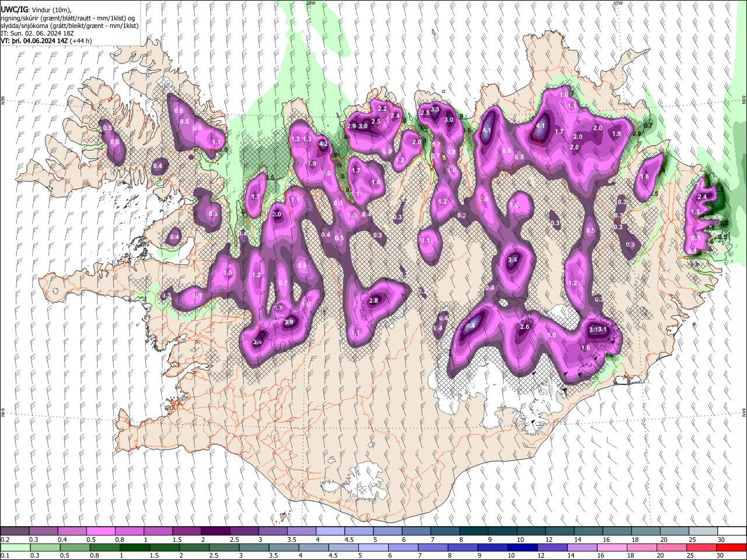Screen dimensions: 747x560
Task: Click the pale mint 0.1 rain legend swatch
Action: [16, 547]
